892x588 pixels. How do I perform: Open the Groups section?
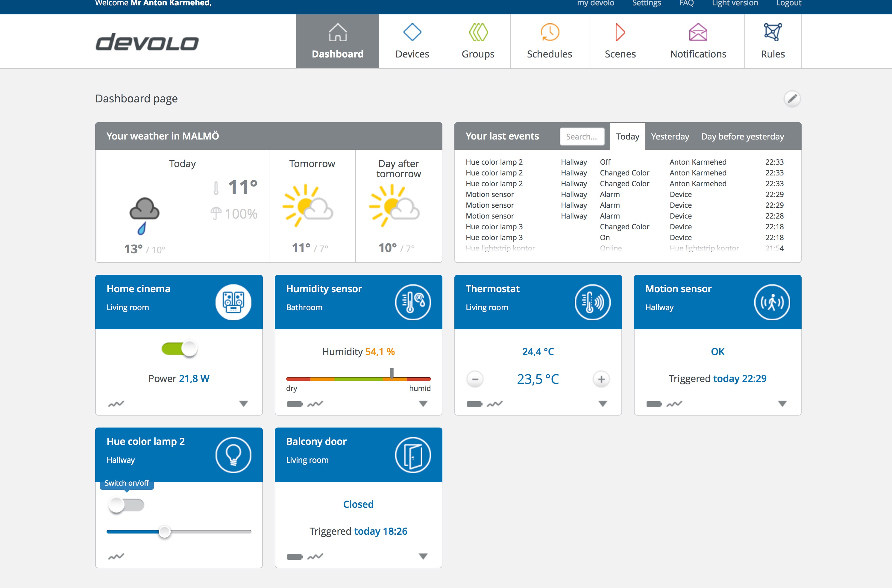(478, 41)
